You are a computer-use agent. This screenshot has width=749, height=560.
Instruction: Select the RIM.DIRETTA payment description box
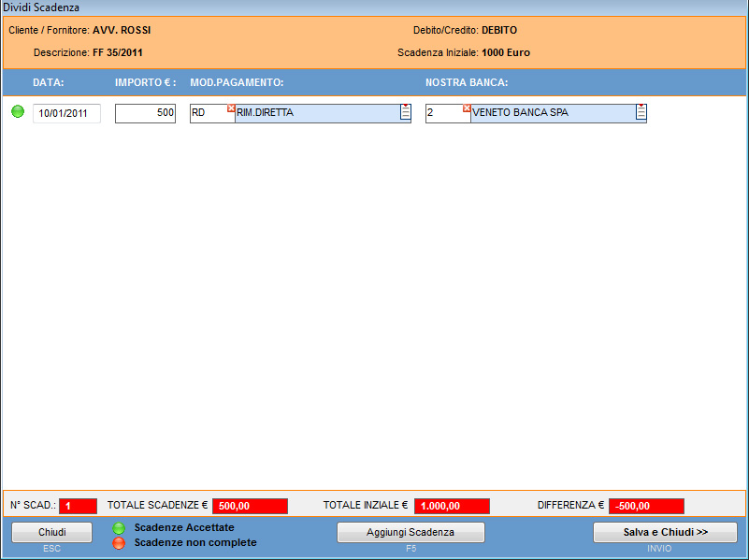(316, 114)
